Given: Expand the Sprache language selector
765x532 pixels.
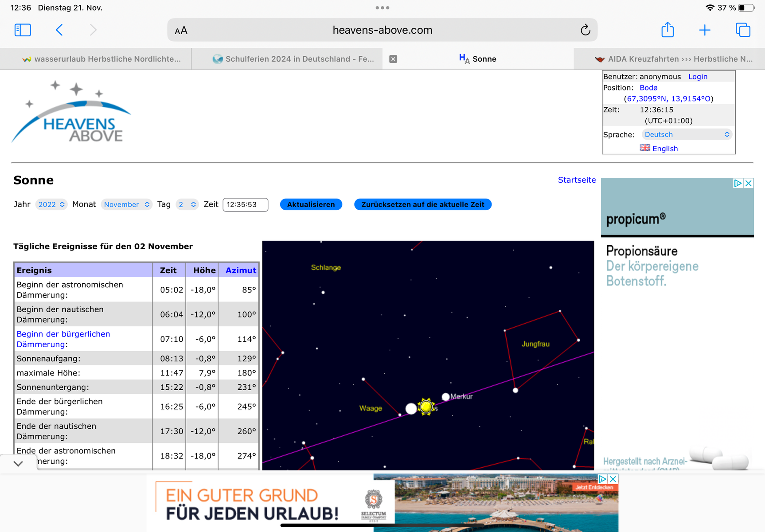Looking at the screenshot, I should point(686,134).
